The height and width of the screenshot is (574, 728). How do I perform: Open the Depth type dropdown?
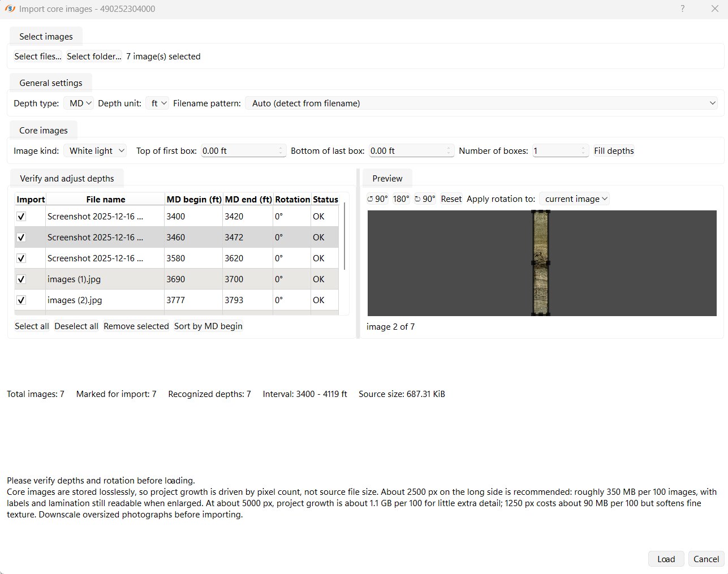79,103
